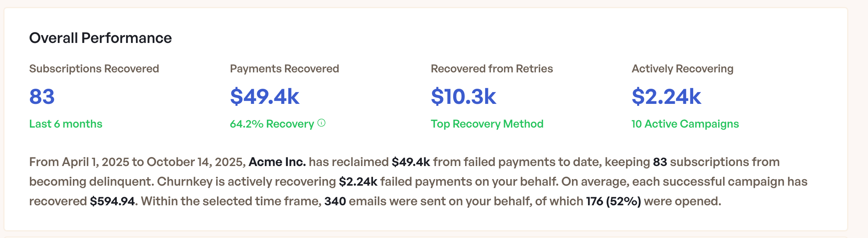Select the Recovered from Retries label
Viewport: 868px width, 238px height.
pyautogui.click(x=491, y=69)
